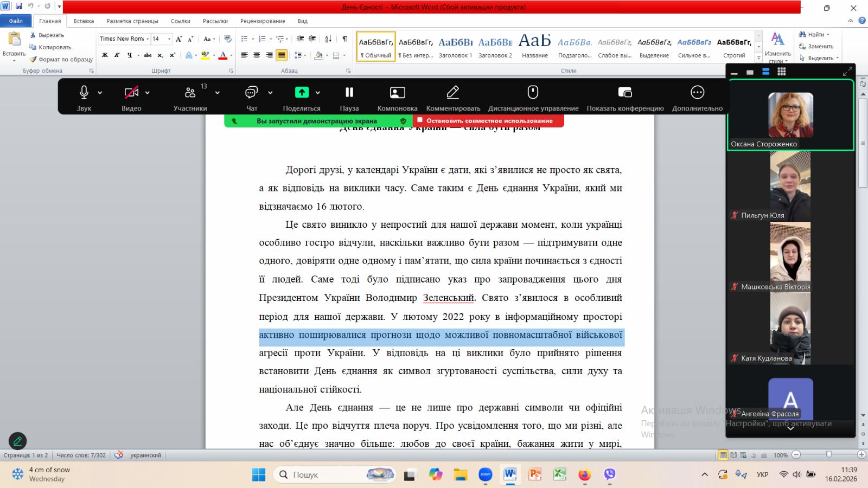This screenshot has height=488, width=868.
Task: Switch to the Вставка ribbon tab
Action: [84, 21]
